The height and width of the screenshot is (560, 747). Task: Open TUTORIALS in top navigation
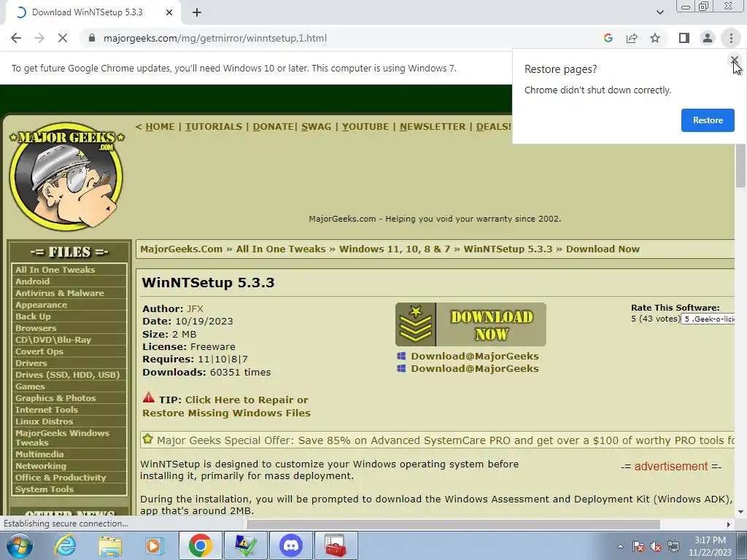tap(214, 127)
